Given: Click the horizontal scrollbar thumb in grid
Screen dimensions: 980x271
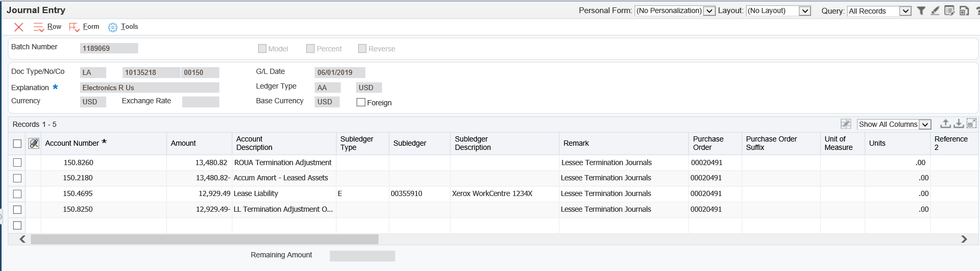Looking at the screenshot, I should [x=204, y=239].
